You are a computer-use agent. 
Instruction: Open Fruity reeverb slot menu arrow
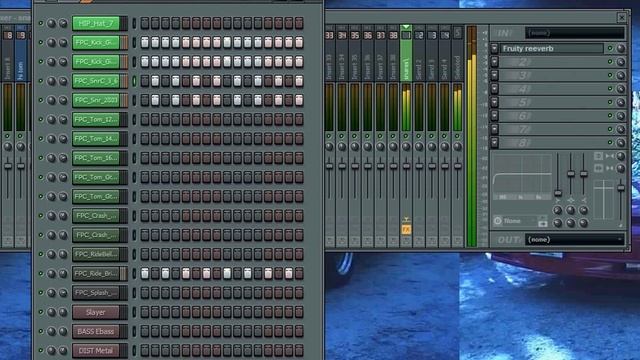pyautogui.click(x=494, y=49)
